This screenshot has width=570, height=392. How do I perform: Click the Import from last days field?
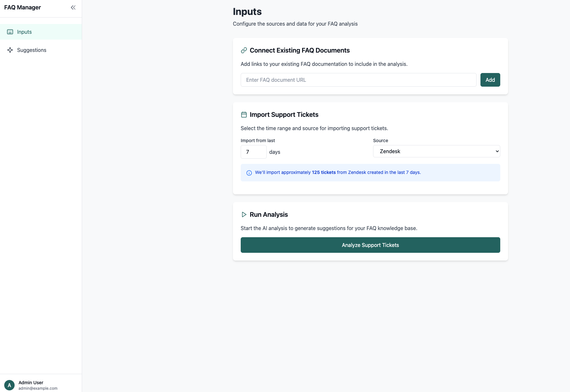click(x=253, y=152)
